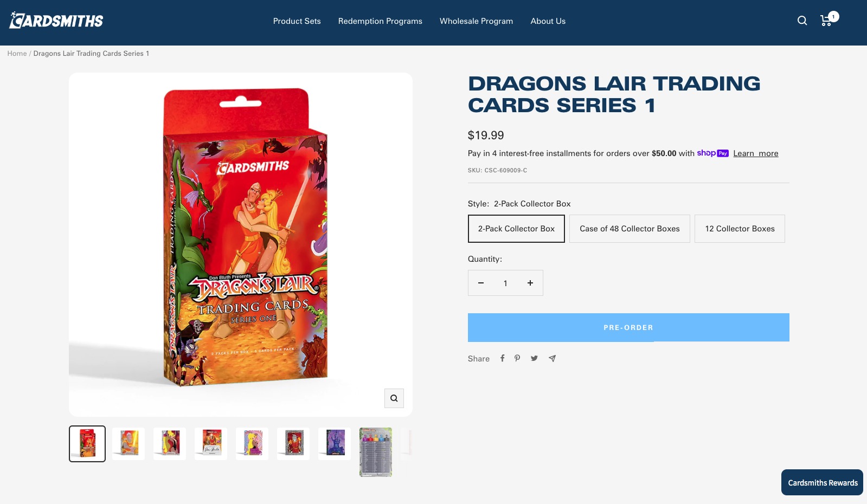Zoom product image with magnifier icon
The image size is (867, 504).
pyautogui.click(x=394, y=398)
